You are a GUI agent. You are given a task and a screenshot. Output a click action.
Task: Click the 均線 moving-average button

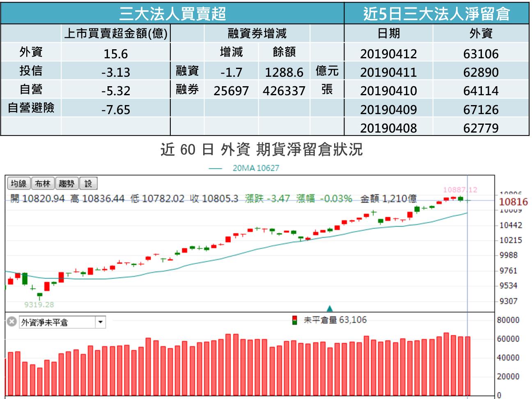(19, 183)
